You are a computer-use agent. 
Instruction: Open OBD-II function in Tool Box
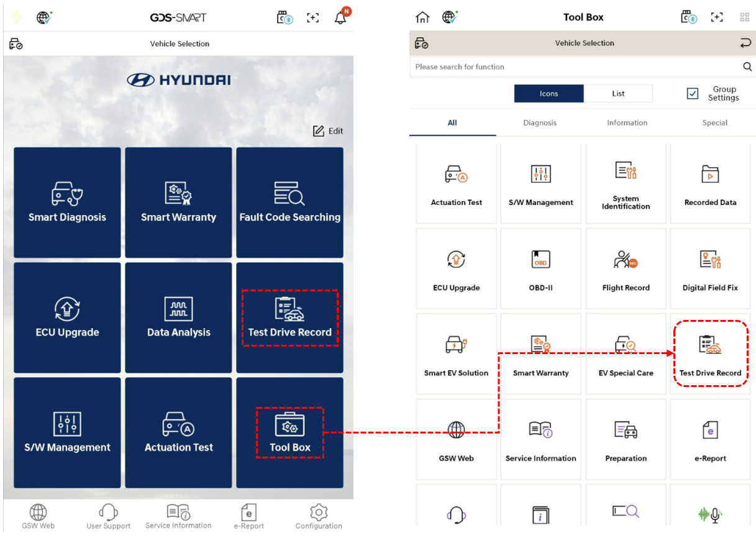541,268
